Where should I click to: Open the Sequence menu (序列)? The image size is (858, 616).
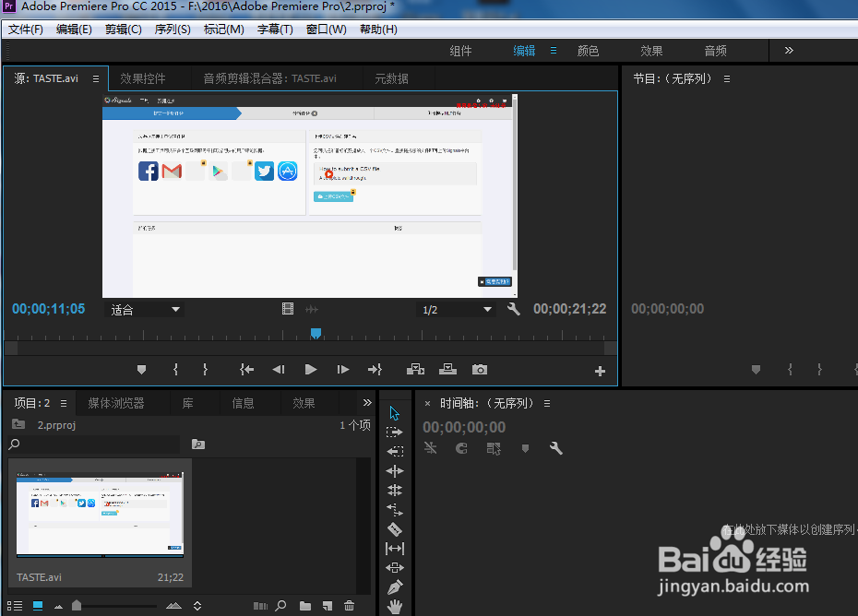[173, 29]
